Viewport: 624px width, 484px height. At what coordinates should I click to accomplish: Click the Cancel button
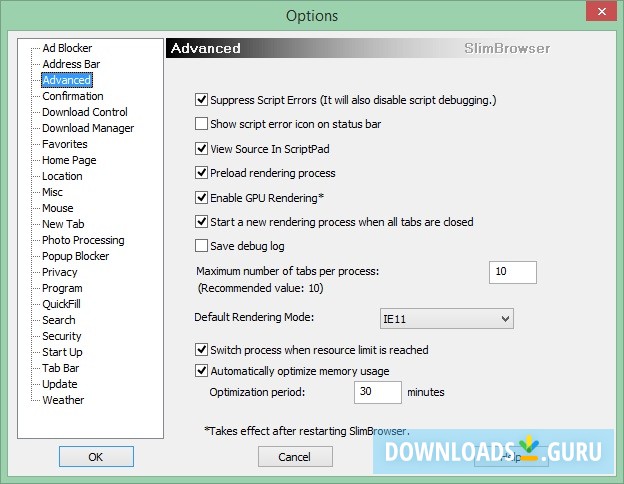coord(295,457)
